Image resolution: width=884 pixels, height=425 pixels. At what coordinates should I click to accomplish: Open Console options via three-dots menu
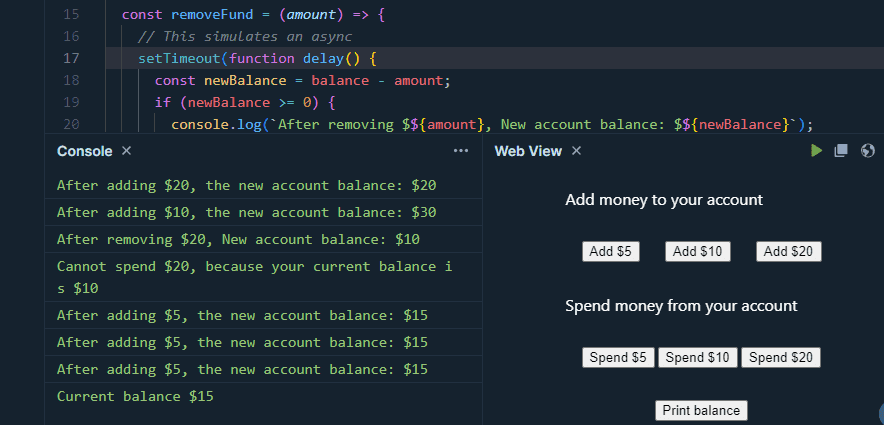click(x=461, y=150)
